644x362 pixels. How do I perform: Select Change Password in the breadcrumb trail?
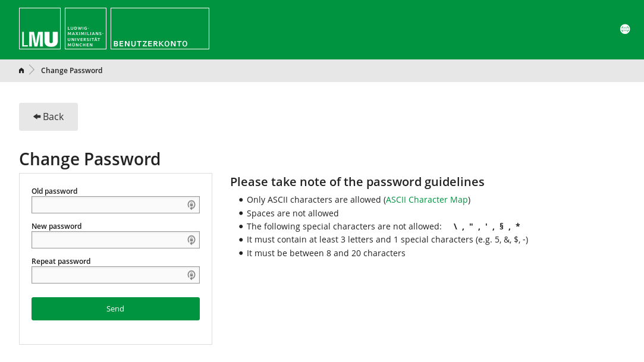click(x=71, y=70)
